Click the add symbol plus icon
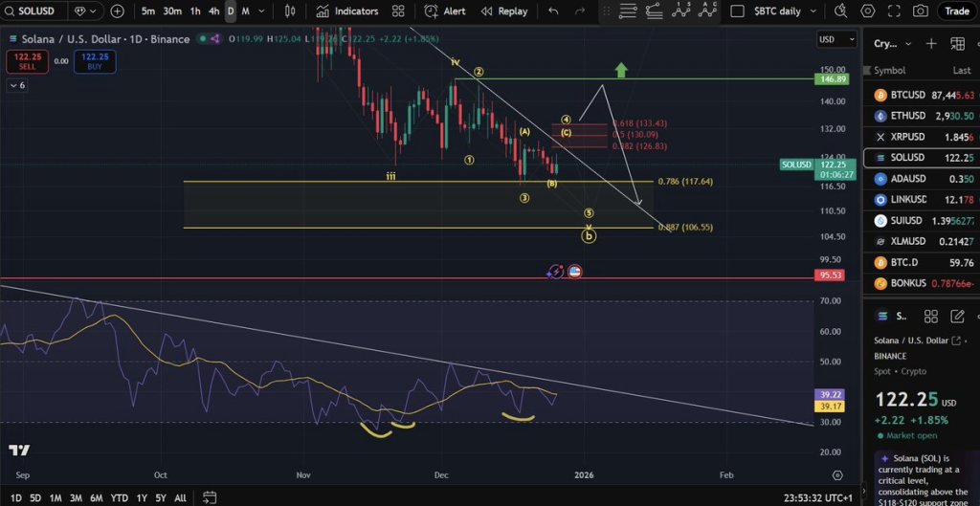980x506 pixels. [117, 11]
